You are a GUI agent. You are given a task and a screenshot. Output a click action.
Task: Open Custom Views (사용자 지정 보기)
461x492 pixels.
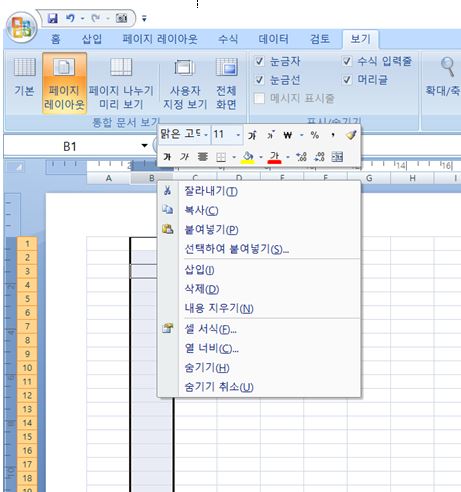pyautogui.click(x=185, y=83)
